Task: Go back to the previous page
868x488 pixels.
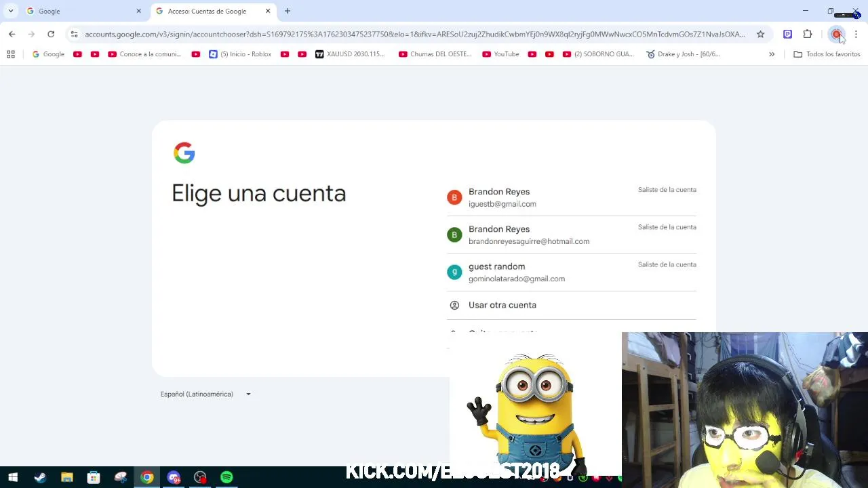Action: [12, 34]
